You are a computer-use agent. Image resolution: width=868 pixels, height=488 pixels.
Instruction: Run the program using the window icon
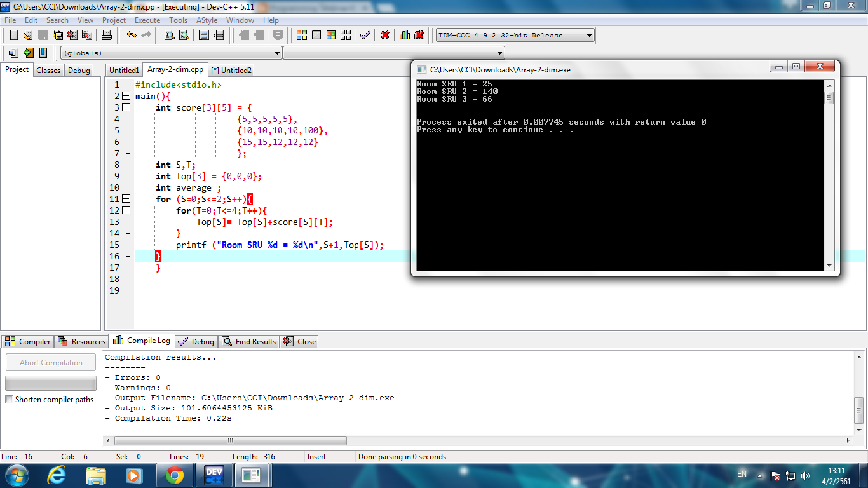316,35
